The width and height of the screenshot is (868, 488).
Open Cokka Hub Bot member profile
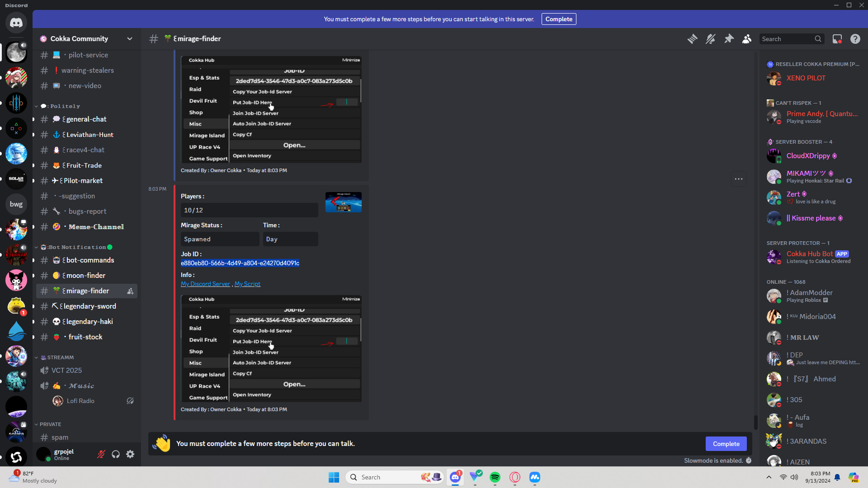[x=814, y=257]
